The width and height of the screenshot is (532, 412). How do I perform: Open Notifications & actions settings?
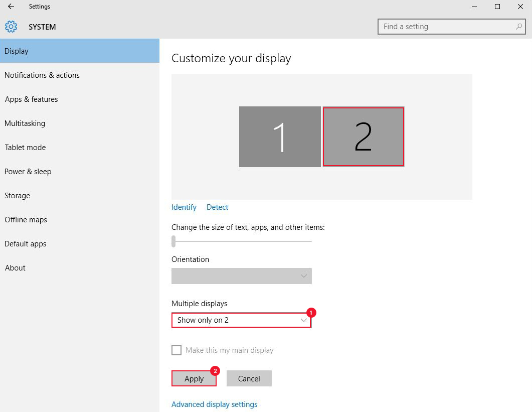click(80, 75)
